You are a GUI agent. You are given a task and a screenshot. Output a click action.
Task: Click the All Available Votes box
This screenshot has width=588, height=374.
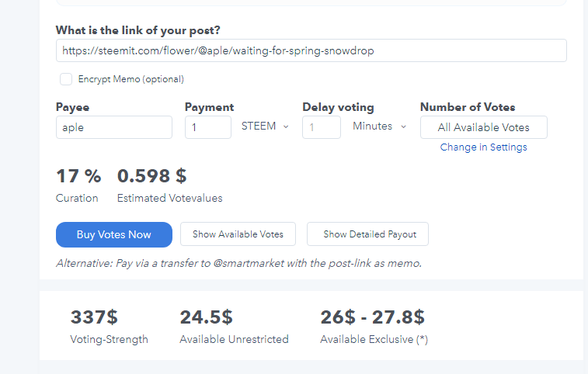[484, 127]
